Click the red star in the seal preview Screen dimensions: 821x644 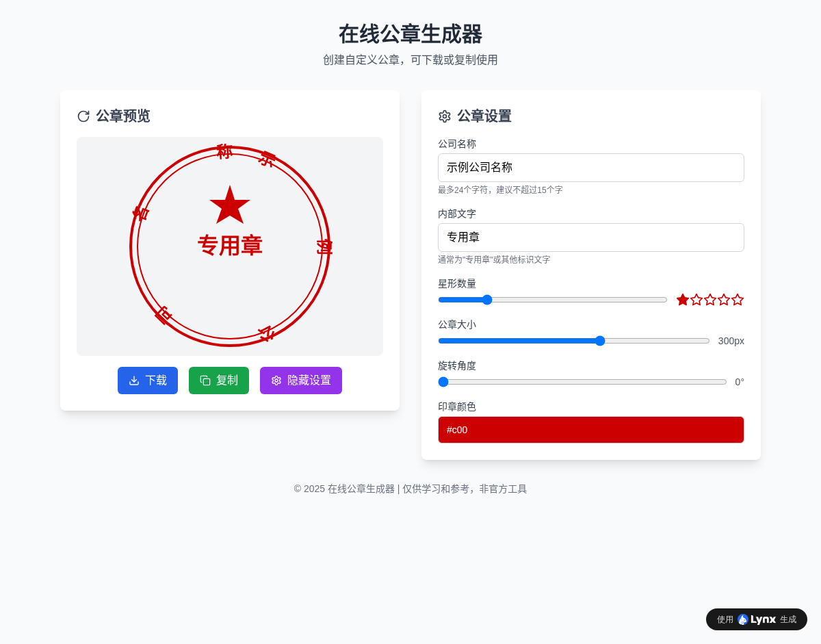tap(230, 205)
